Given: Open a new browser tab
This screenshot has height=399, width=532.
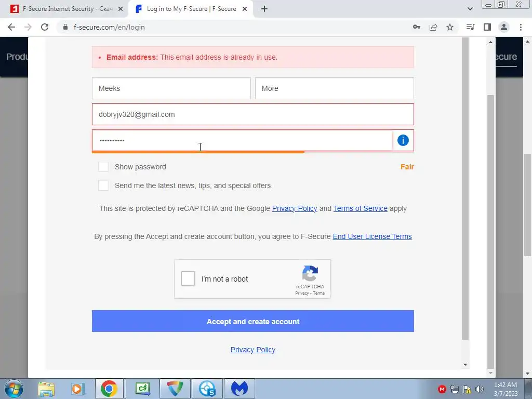Looking at the screenshot, I should pos(264,9).
